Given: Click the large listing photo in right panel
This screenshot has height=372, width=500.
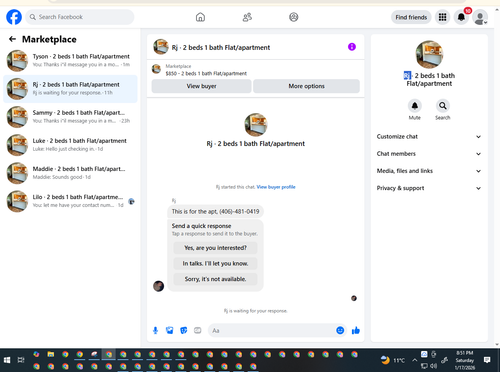Looking at the screenshot, I should (x=429, y=54).
